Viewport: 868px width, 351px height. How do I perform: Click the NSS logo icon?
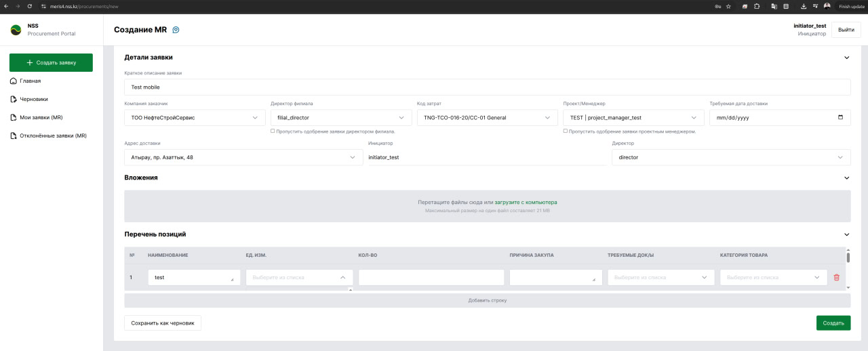point(16,30)
